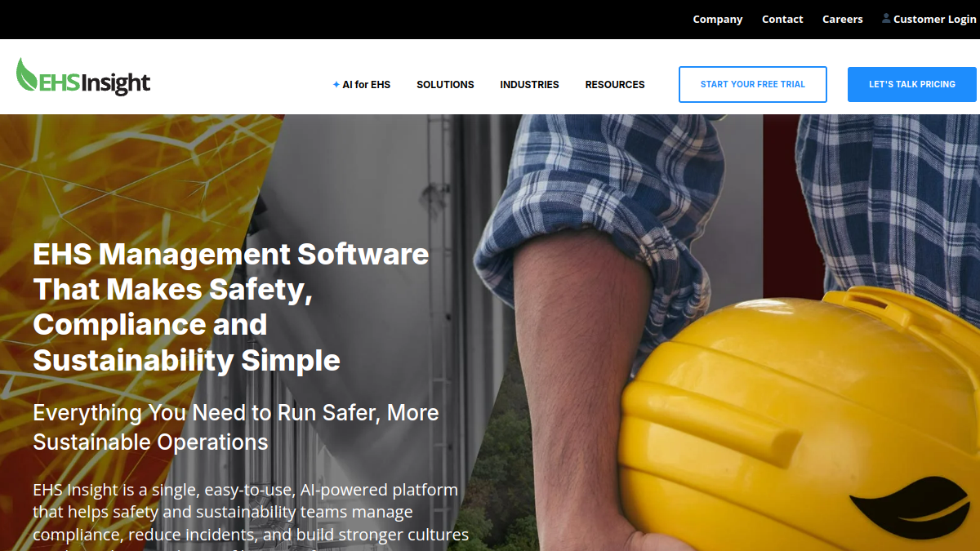The height and width of the screenshot is (551, 980).
Task: Click the 'Everything You Need to Run Safer' subheading
Action: pyautogui.click(x=236, y=427)
